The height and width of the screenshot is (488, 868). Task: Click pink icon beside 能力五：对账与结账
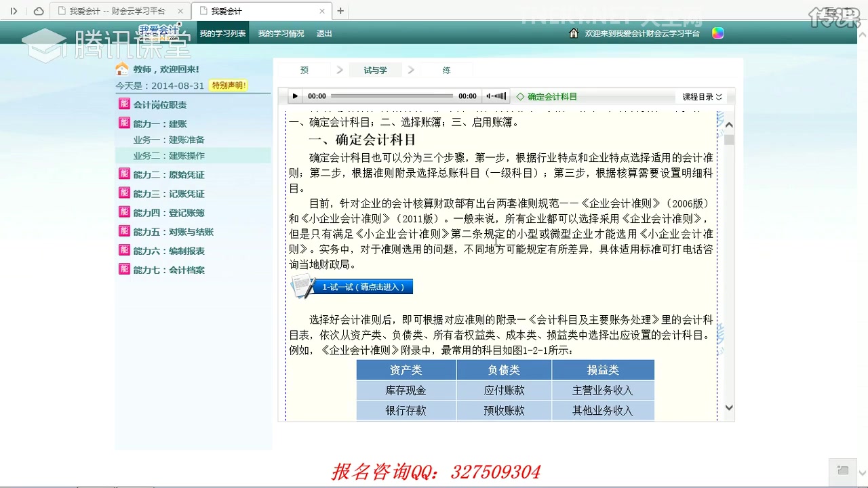124,230
